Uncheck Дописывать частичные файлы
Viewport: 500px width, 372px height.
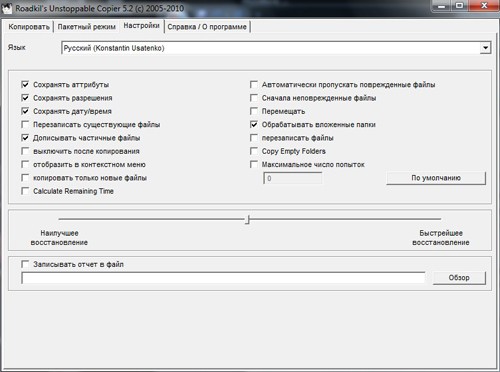pyautogui.click(x=25, y=138)
